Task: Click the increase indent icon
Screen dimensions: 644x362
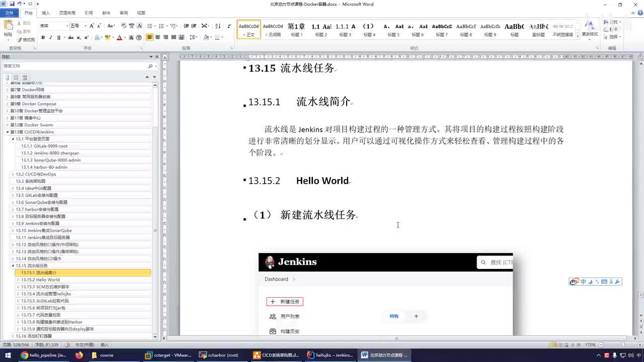Action: pyautogui.click(x=194, y=26)
